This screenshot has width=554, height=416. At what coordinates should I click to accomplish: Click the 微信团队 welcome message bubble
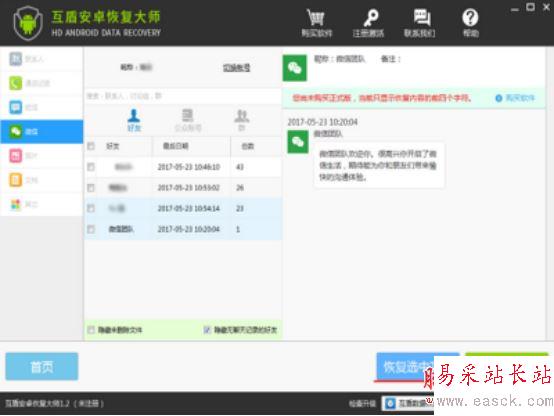coord(378,165)
